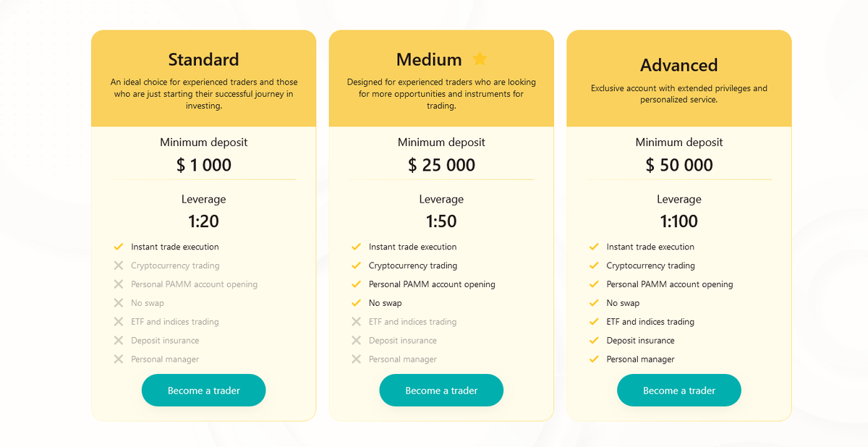The image size is (868, 447).
Task: Click the X icon beside Personal manager in Standard
Action: pyautogui.click(x=119, y=359)
